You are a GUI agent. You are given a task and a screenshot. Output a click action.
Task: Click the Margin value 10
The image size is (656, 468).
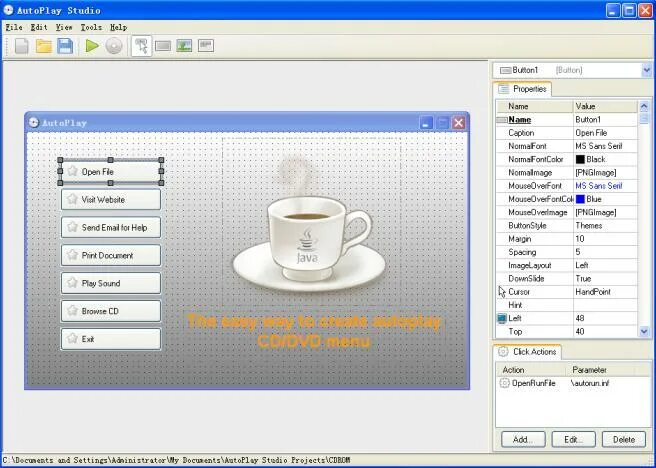click(x=605, y=239)
